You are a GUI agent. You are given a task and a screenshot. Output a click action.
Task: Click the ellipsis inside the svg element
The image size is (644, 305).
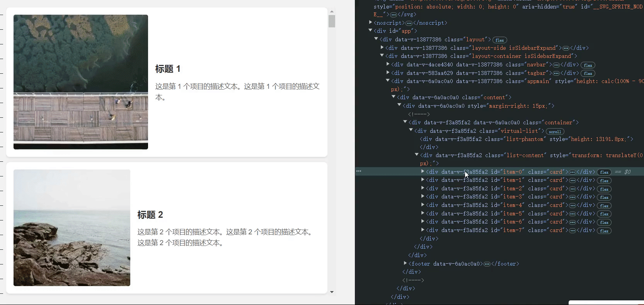(394, 15)
